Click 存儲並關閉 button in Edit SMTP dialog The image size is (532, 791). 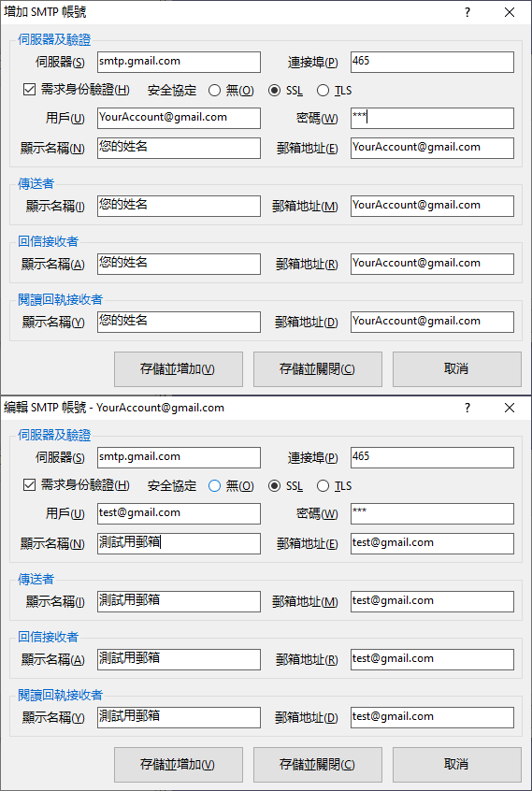point(318,765)
